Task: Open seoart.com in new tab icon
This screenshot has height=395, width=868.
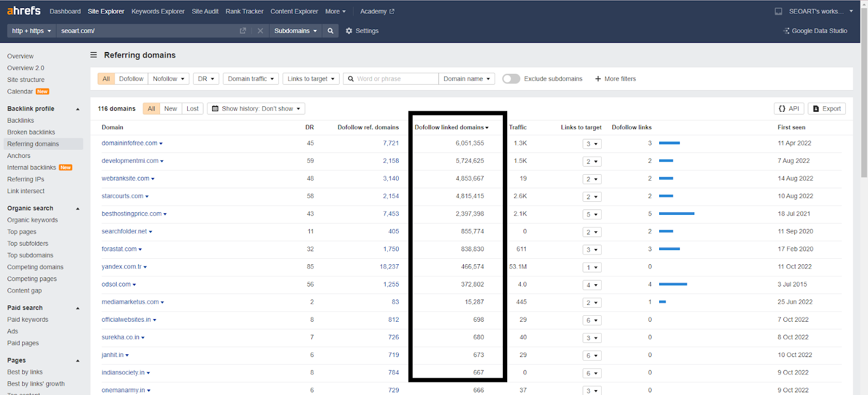Action: 242,31
